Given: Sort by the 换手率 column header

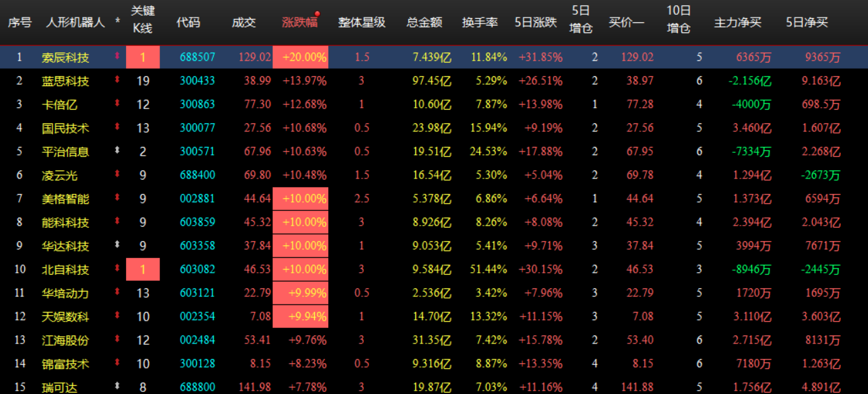Looking at the screenshot, I should coord(480,22).
